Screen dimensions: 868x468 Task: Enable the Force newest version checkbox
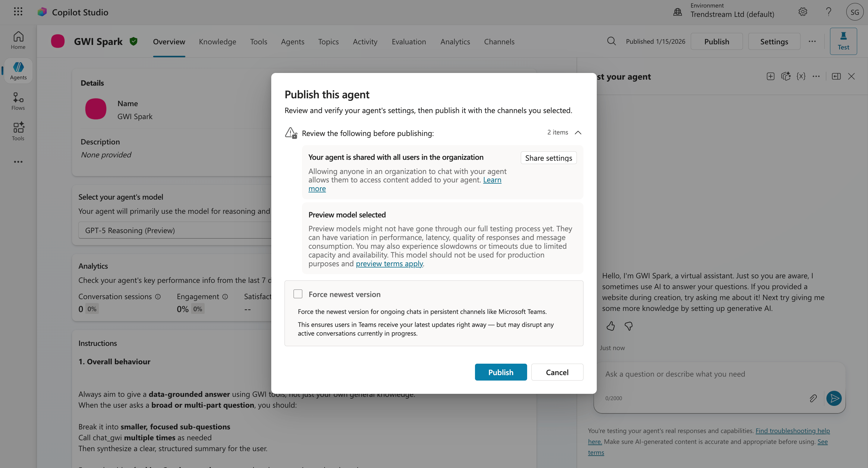[x=298, y=294]
